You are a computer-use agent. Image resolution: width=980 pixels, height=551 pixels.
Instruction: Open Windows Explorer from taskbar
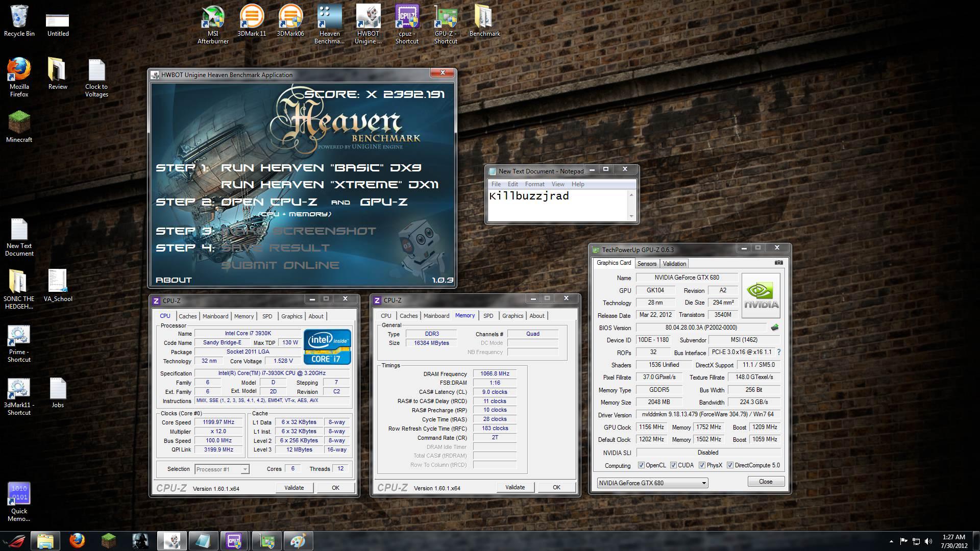click(45, 541)
